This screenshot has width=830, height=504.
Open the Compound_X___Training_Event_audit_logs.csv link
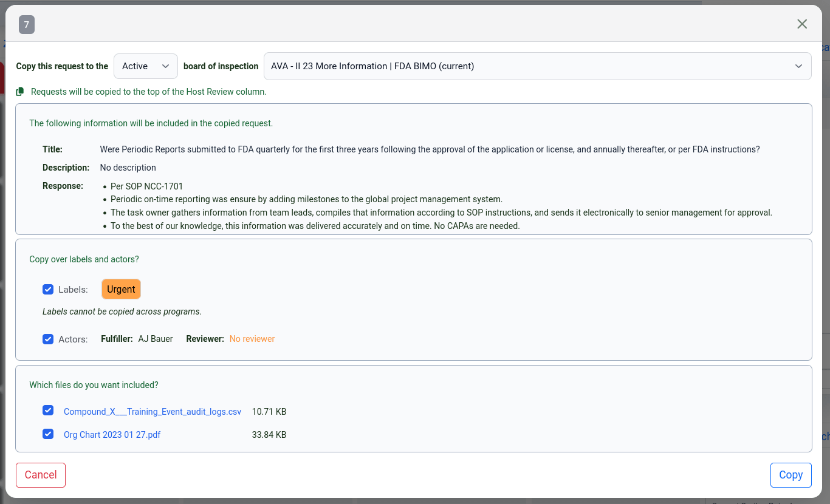point(153,412)
